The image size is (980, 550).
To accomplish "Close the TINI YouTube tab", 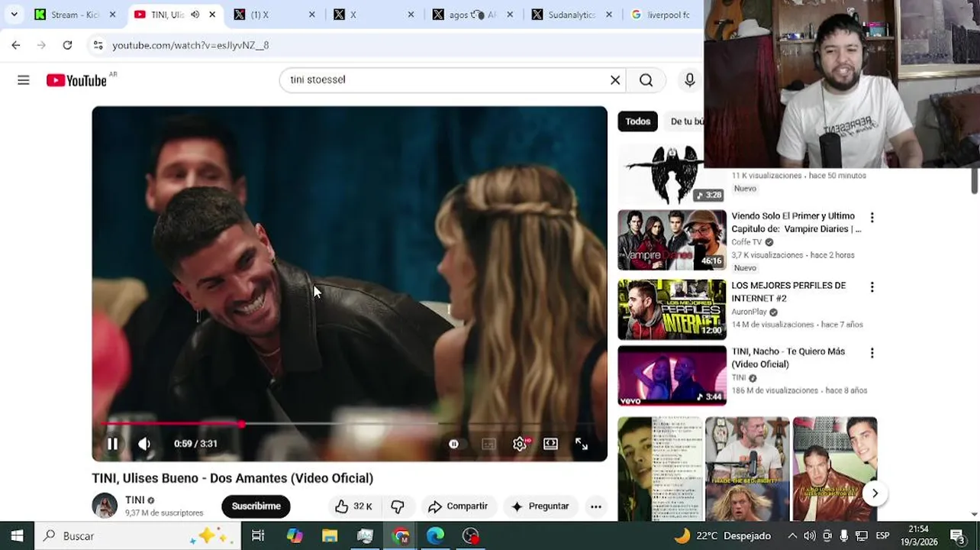I will (x=212, y=15).
